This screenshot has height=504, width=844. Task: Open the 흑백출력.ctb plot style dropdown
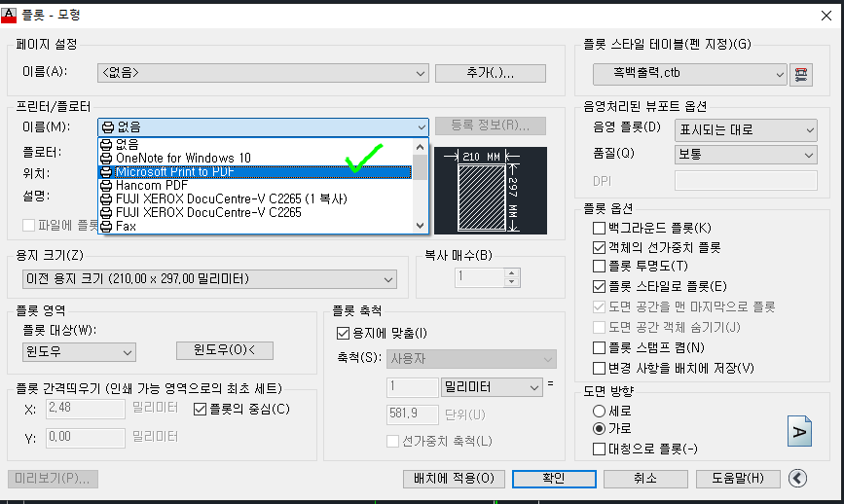coord(689,74)
